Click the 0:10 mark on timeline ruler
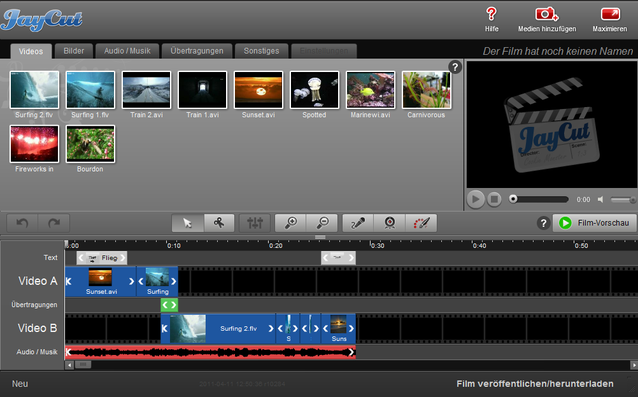Viewport: 638px width, 397px height. click(x=174, y=245)
